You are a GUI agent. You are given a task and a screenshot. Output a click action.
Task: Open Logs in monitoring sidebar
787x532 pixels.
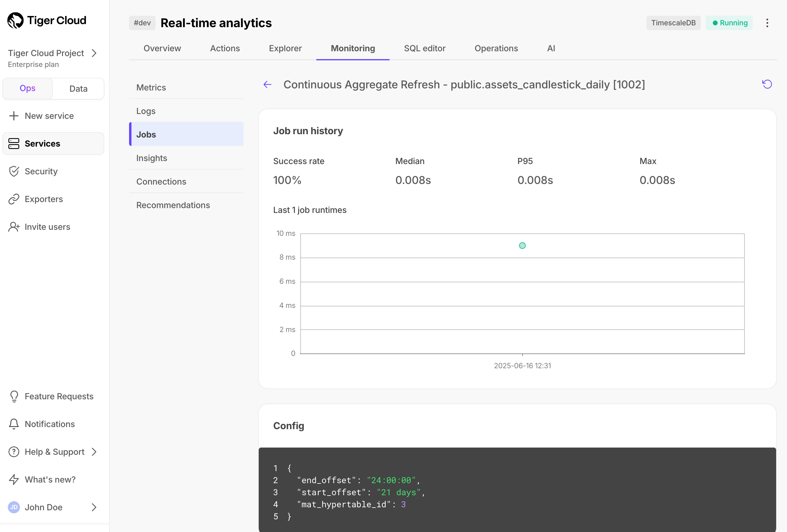pyautogui.click(x=186, y=111)
